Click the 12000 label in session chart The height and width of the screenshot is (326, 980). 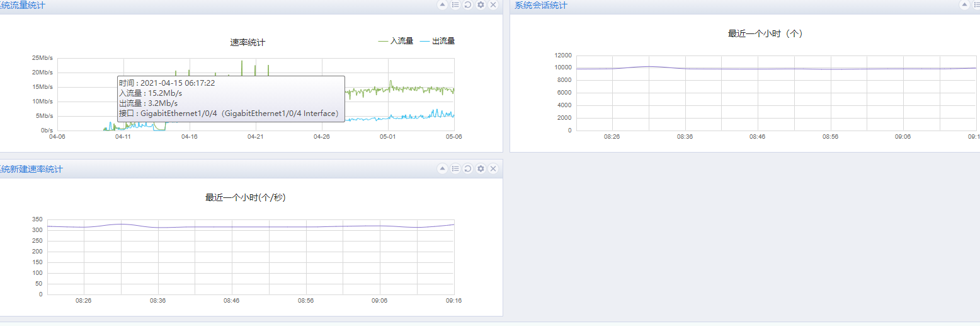563,55
